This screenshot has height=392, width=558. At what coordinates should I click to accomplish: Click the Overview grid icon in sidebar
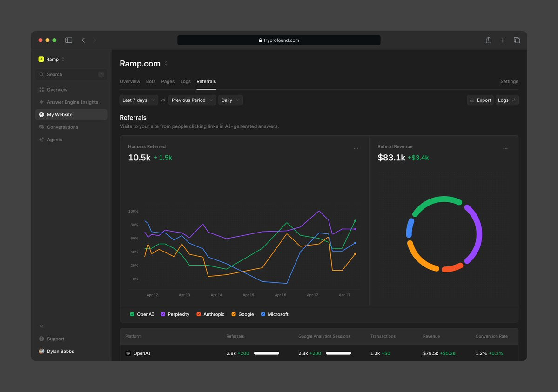(41, 90)
